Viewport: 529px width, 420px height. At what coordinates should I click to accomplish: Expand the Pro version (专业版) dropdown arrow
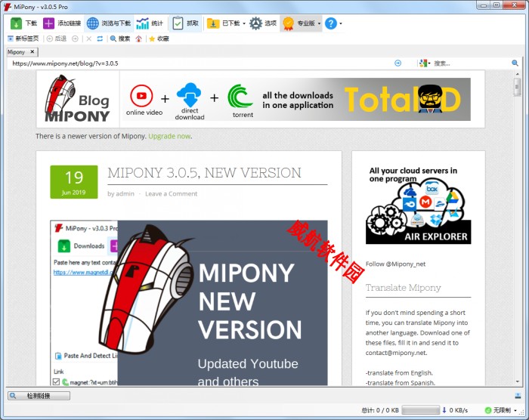pyautogui.click(x=319, y=23)
